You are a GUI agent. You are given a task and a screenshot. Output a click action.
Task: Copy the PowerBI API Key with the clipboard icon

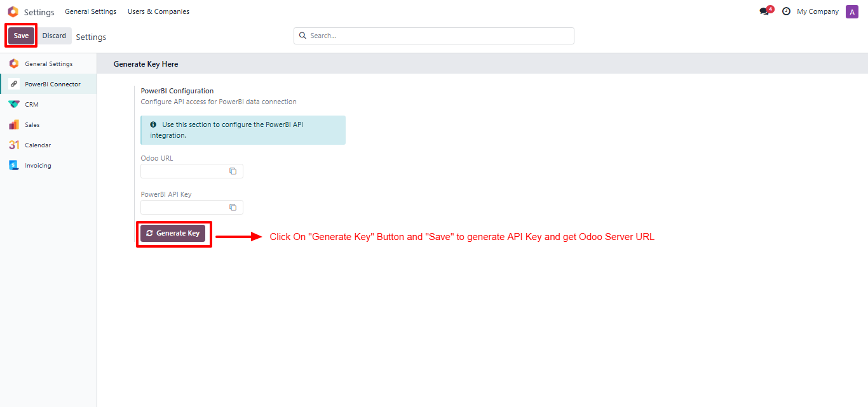click(x=233, y=207)
